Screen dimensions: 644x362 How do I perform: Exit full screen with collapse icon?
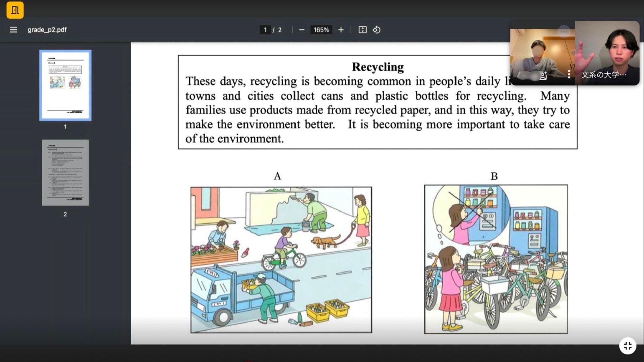627,346
